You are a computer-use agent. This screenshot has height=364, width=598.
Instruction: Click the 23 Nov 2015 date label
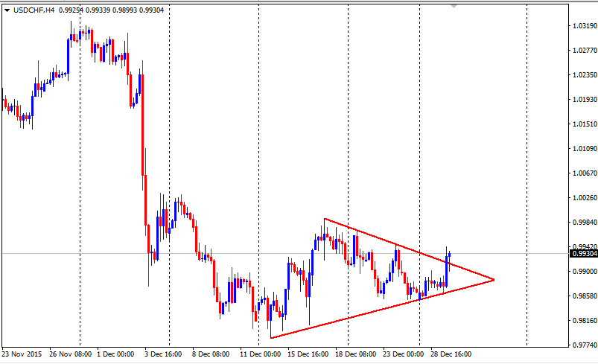pyautogui.click(x=22, y=354)
